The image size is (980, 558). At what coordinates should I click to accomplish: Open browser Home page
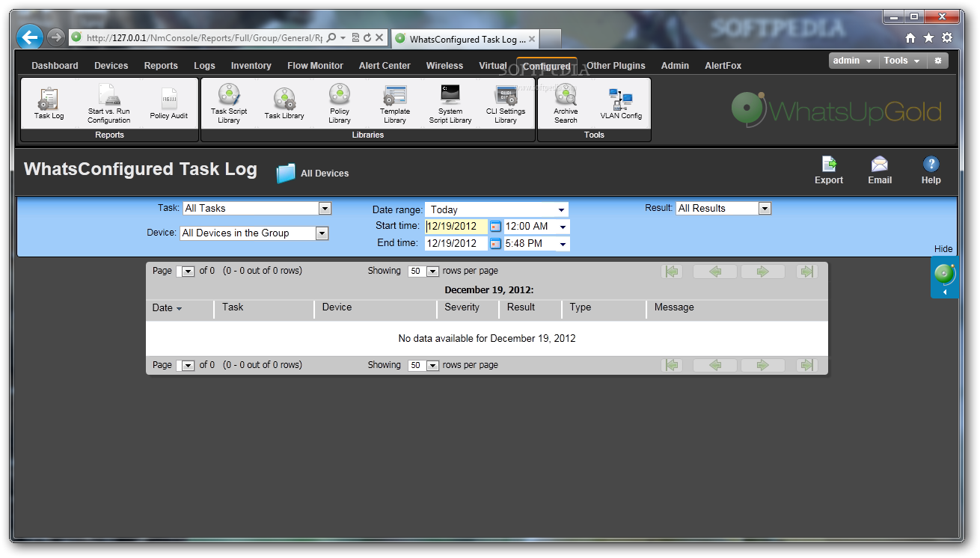(x=910, y=38)
